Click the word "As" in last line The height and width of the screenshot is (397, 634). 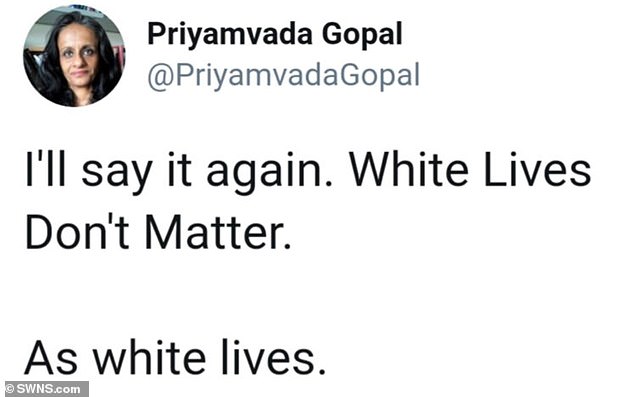tap(51, 357)
